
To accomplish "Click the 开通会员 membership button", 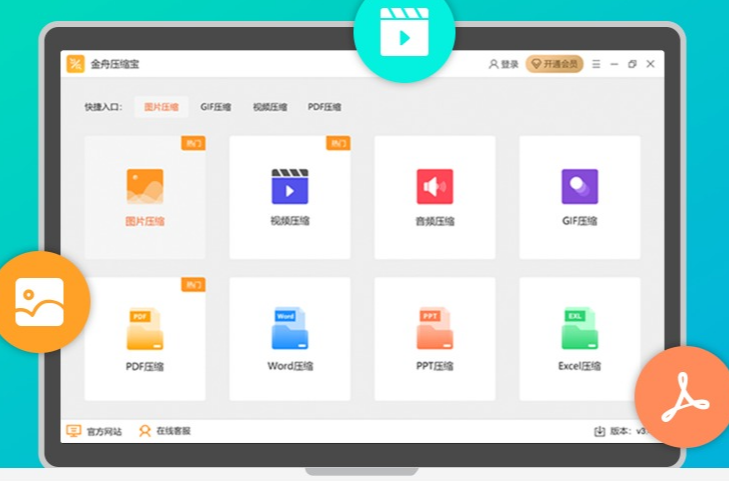I will [x=555, y=64].
